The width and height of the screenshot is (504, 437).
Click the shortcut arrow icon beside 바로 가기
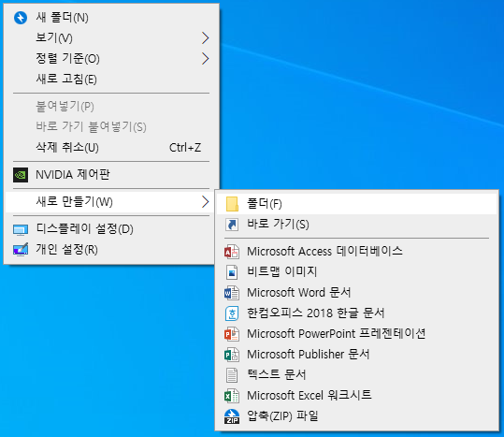[232, 225]
